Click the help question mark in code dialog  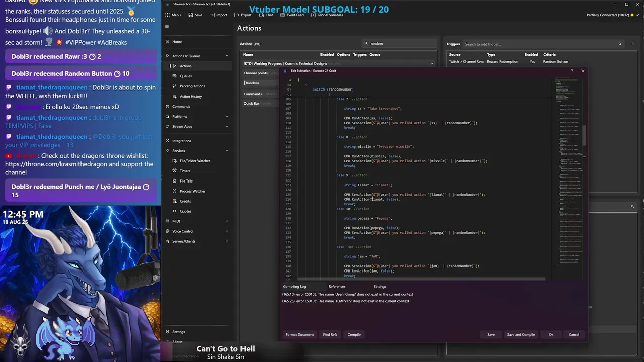[x=572, y=71]
